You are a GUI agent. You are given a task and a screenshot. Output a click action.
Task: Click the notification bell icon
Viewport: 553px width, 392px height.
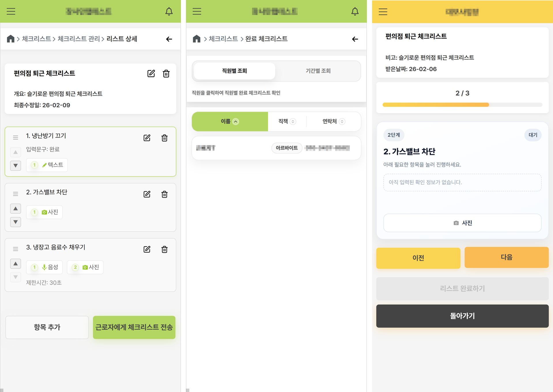pyautogui.click(x=169, y=11)
